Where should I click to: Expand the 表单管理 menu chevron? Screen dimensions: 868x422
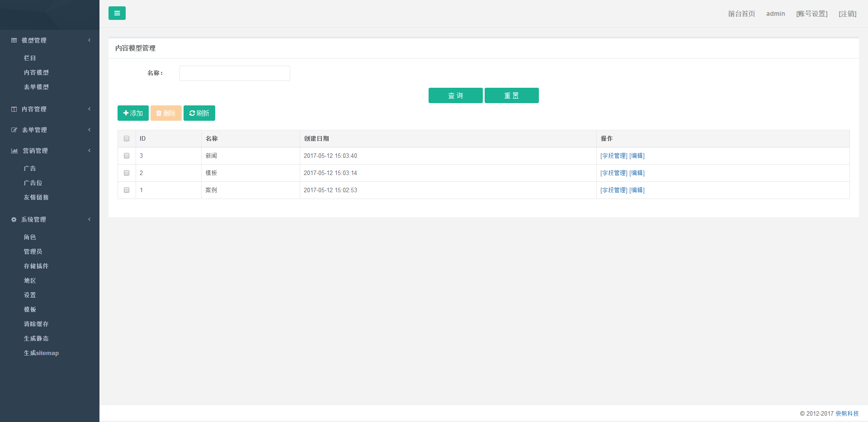tap(90, 130)
